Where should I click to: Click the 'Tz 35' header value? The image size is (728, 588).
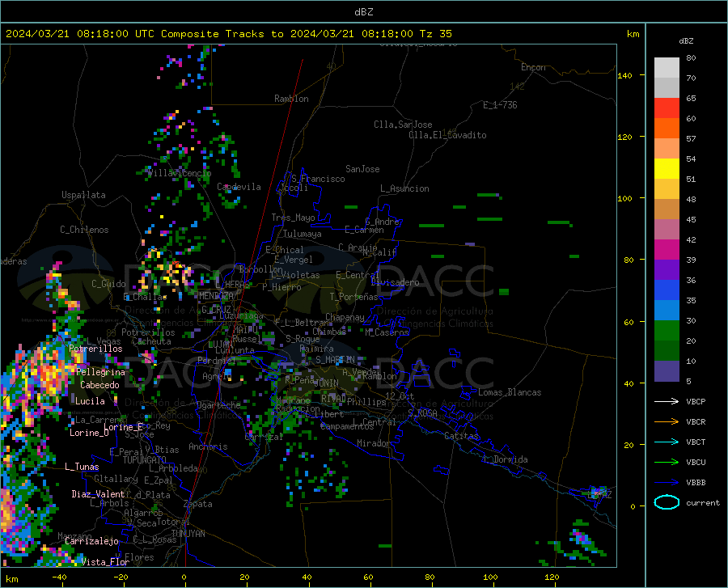(435, 34)
